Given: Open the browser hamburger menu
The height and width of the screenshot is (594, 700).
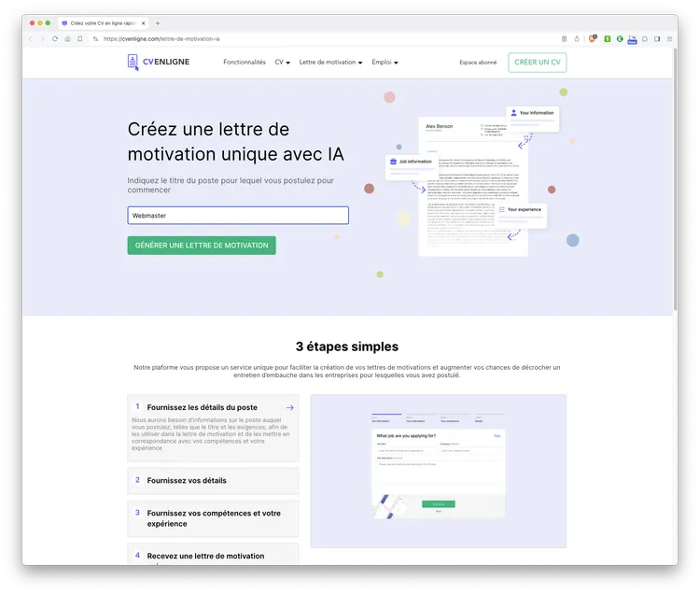Looking at the screenshot, I should tap(669, 39).
